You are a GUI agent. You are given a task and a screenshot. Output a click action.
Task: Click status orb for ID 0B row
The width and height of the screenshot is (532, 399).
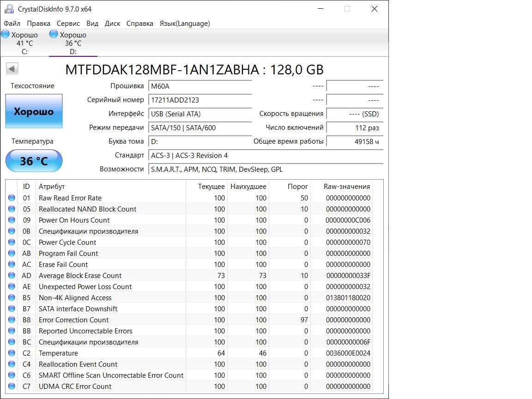pos(12,231)
